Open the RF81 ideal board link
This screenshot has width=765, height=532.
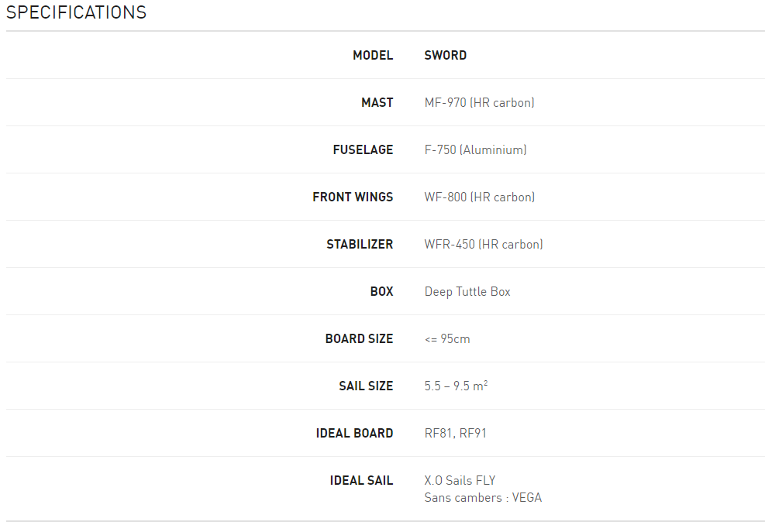(438, 434)
